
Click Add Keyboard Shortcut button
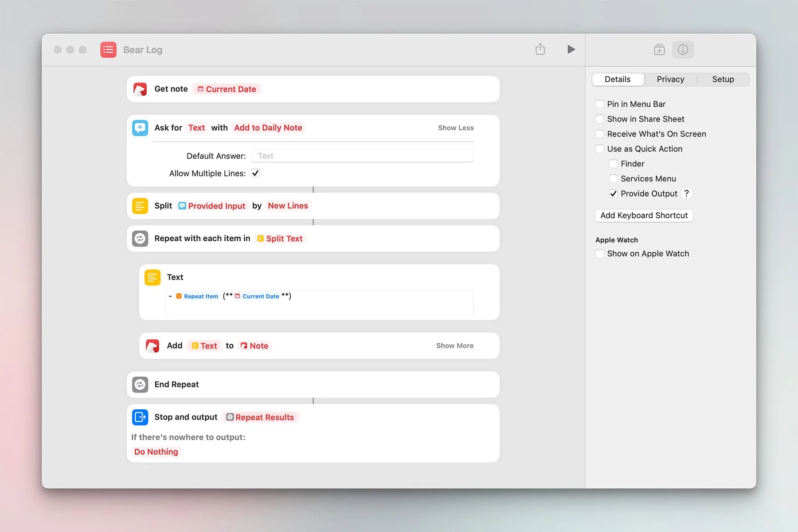[644, 215]
